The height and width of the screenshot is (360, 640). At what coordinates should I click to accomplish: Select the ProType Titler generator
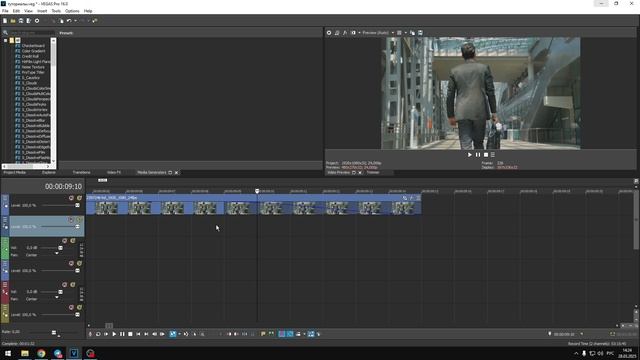[33, 72]
